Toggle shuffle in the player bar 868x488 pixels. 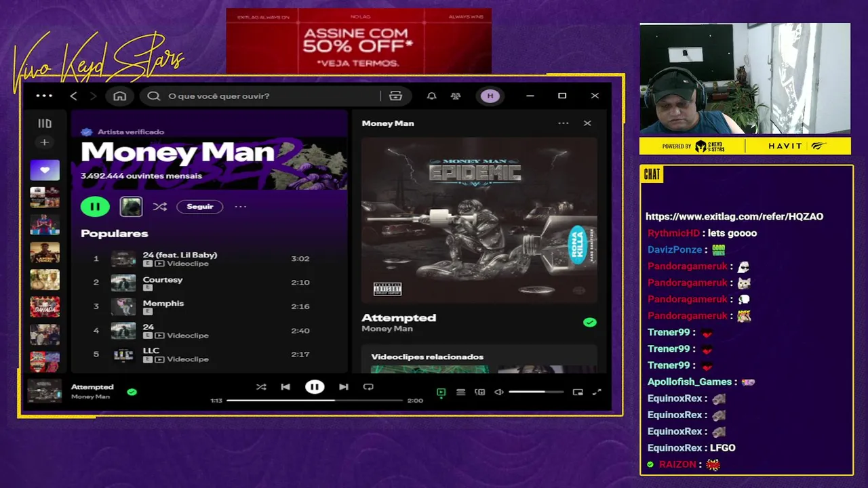[261, 387]
